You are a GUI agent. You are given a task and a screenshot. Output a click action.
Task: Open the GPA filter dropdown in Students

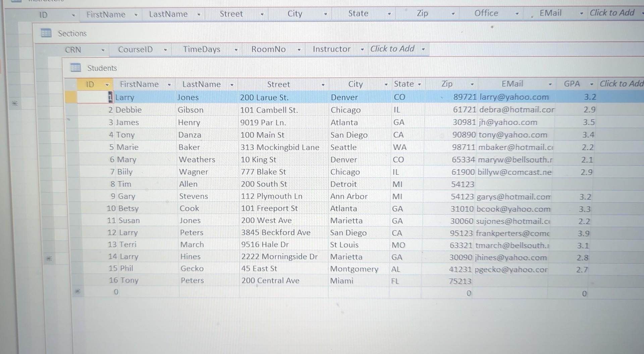pyautogui.click(x=591, y=84)
